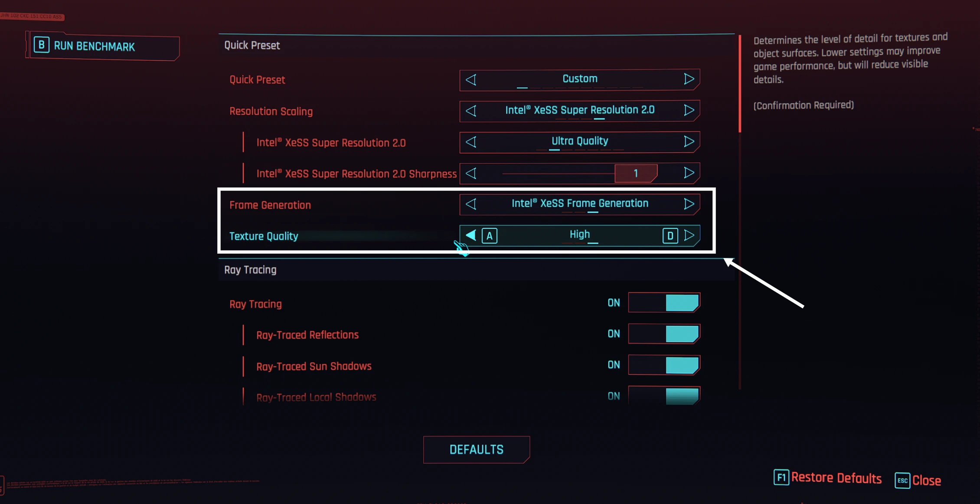Open the Custom quick preset selector
This screenshot has height=504, width=980.
(x=579, y=79)
